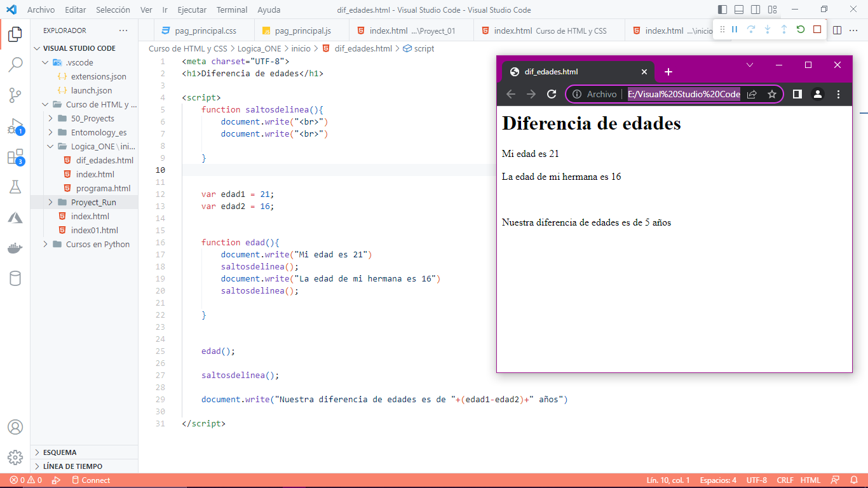The height and width of the screenshot is (488, 868).
Task: Open the browser profile icon
Action: coord(818,94)
